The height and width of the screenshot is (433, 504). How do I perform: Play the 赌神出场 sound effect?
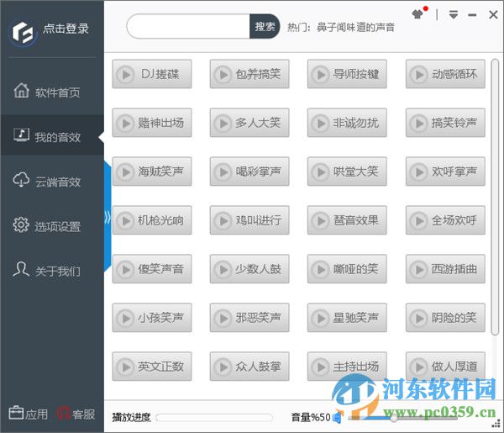152,123
